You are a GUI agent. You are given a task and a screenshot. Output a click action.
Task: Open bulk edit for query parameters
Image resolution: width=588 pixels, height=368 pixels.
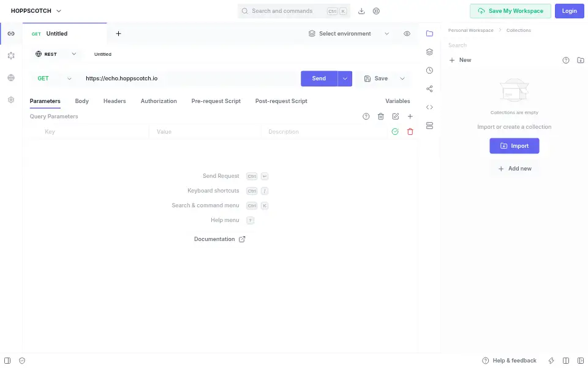click(395, 117)
